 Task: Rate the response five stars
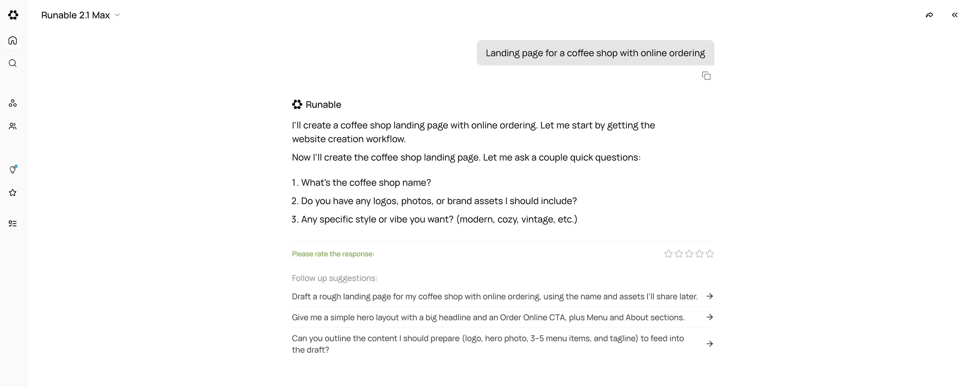point(709,254)
